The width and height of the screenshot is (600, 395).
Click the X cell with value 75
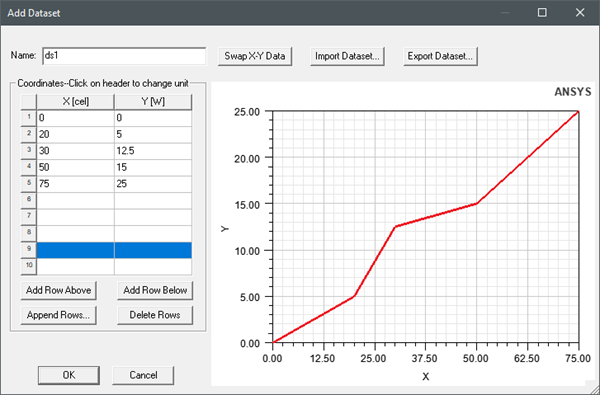[75, 184]
